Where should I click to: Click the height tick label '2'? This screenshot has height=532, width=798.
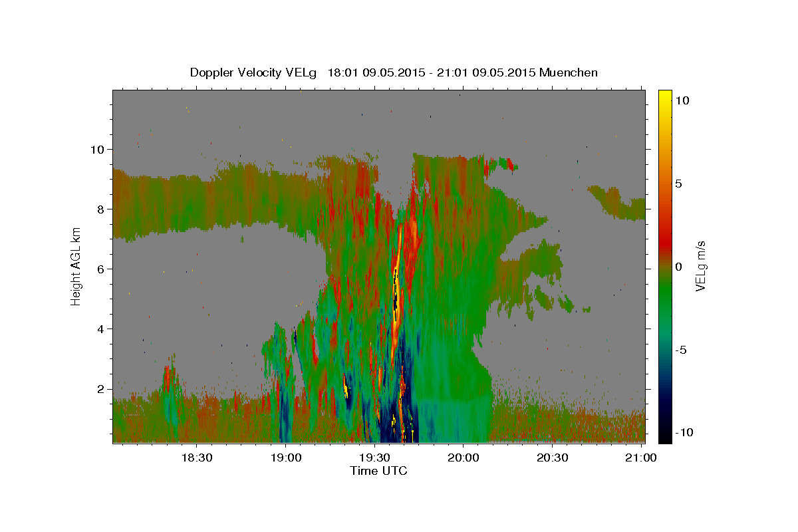102,389
